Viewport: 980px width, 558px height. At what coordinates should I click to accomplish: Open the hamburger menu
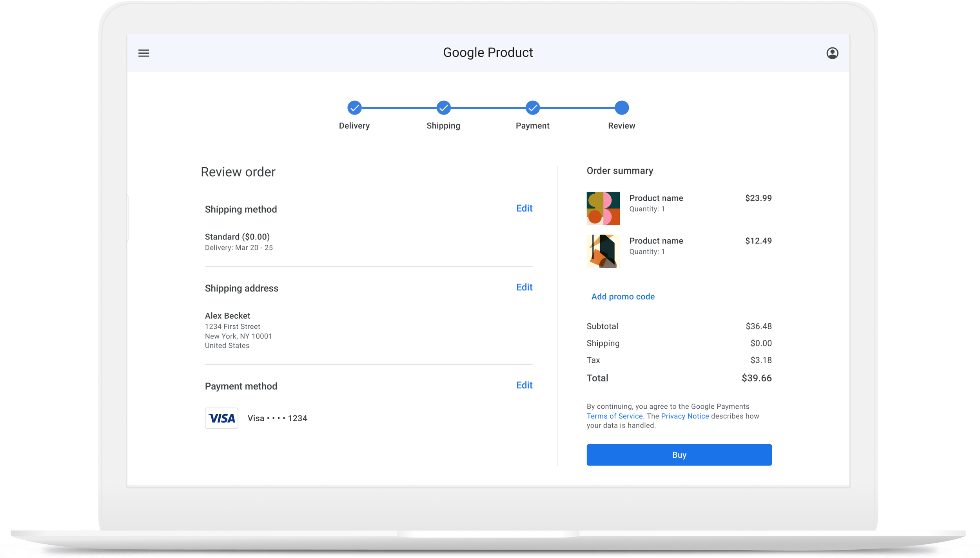(x=143, y=53)
